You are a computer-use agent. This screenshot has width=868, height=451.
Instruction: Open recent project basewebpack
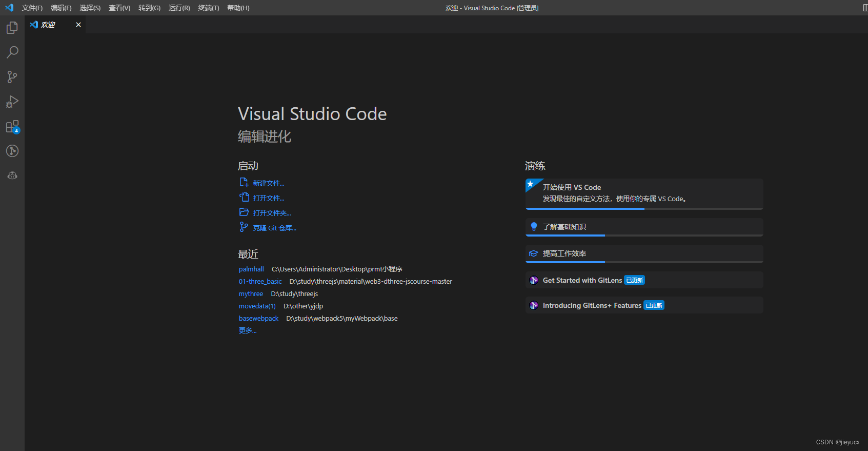[258, 318]
